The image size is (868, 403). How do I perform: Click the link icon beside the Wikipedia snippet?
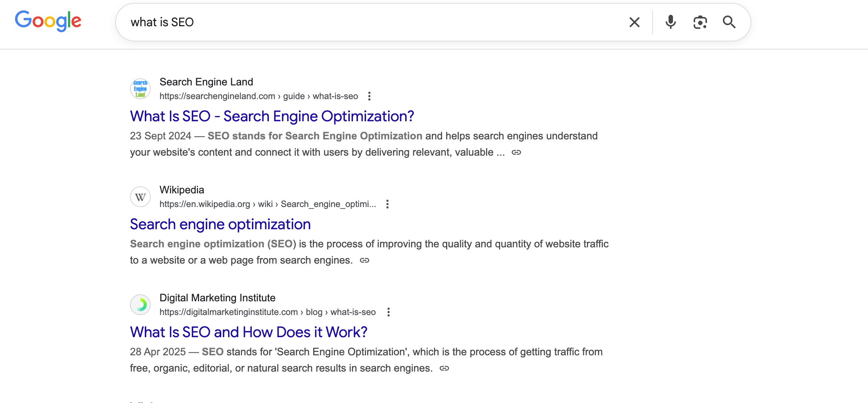click(x=364, y=260)
